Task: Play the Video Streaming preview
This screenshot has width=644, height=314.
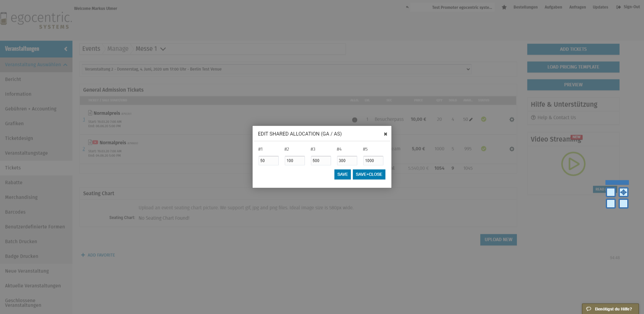Action: (x=573, y=164)
